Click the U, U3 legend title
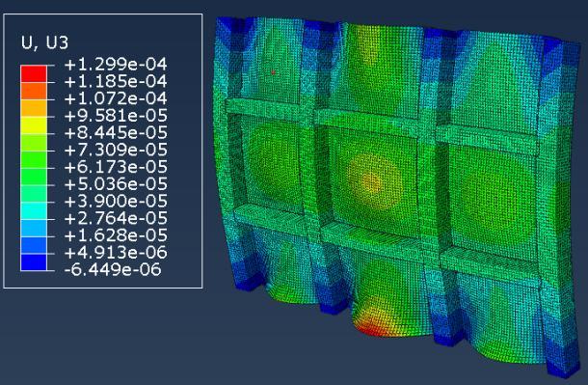Image resolution: width=588 pixels, height=385 pixels. point(45,42)
